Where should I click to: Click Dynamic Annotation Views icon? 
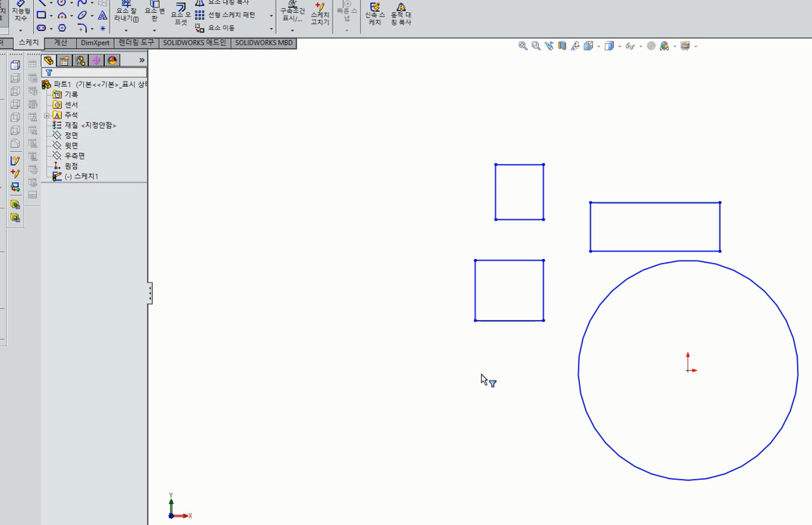pyautogui.click(x=575, y=46)
